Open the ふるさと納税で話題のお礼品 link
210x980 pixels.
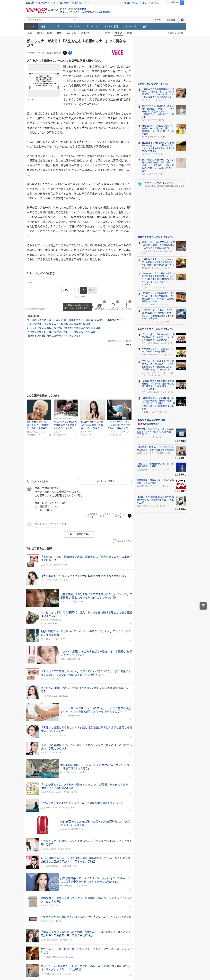coord(92,12)
